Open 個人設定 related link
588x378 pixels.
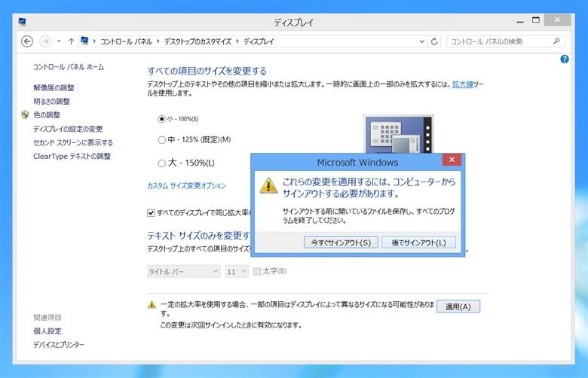(47, 331)
